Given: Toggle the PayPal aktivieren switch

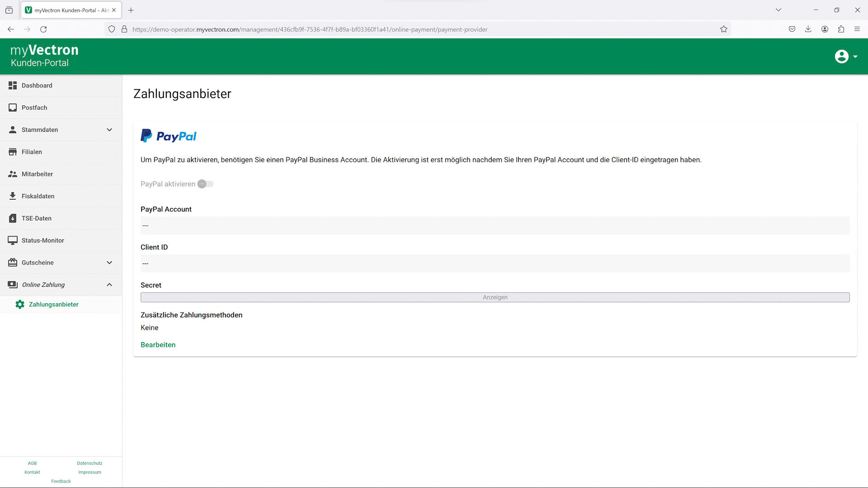Looking at the screenshot, I should pos(205,184).
